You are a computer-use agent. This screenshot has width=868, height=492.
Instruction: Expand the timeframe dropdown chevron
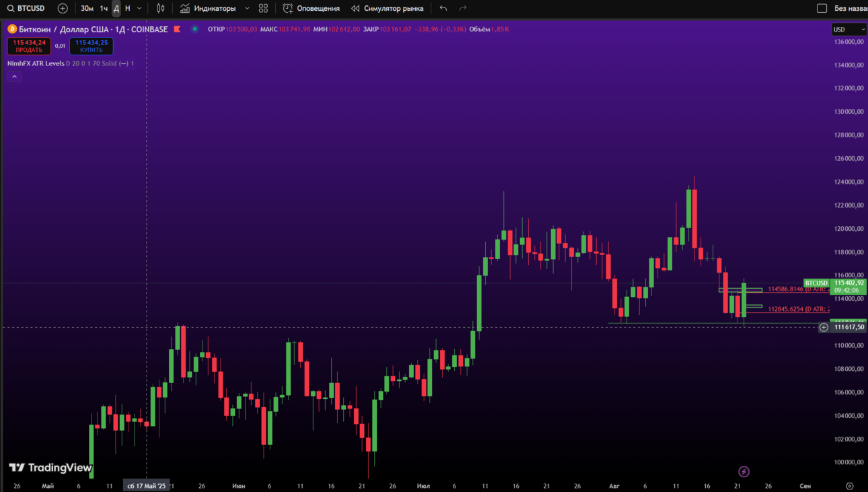coord(139,8)
